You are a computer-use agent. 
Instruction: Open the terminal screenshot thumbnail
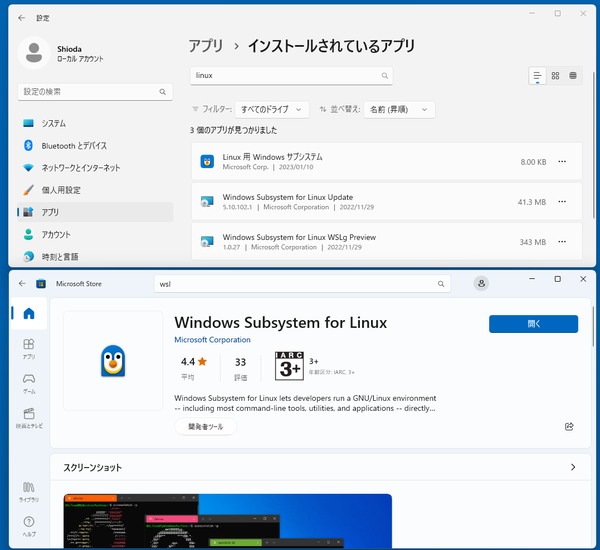(x=228, y=521)
